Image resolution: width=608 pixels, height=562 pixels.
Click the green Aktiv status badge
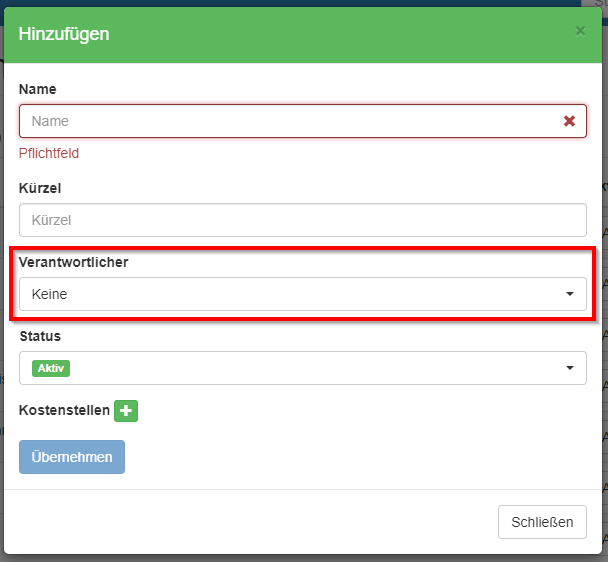click(51, 368)
